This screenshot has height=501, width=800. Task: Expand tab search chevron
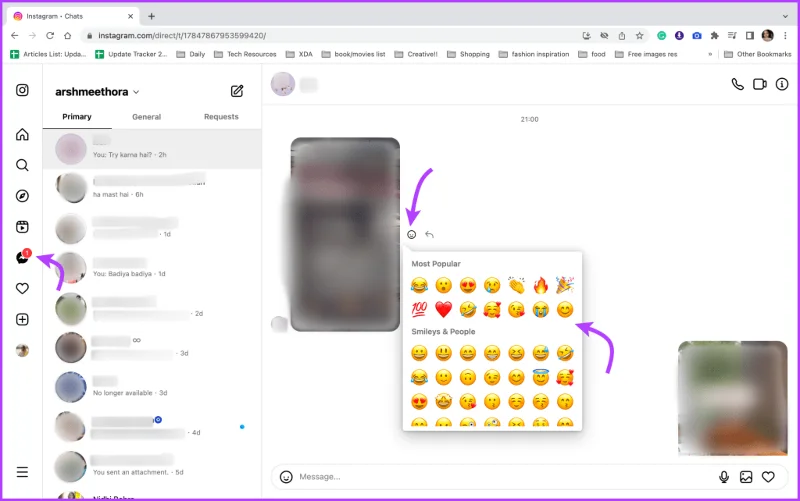coord(785,16)
